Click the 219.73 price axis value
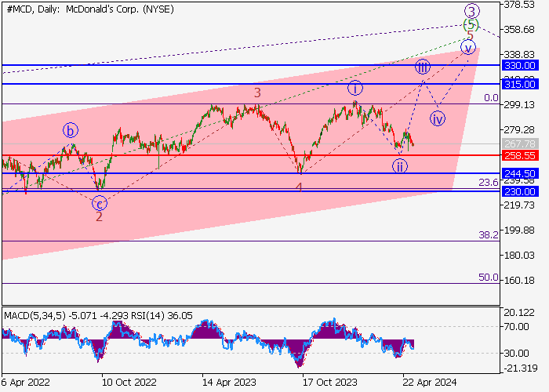The height and width of the screenshot is (392, 549). 519,205
